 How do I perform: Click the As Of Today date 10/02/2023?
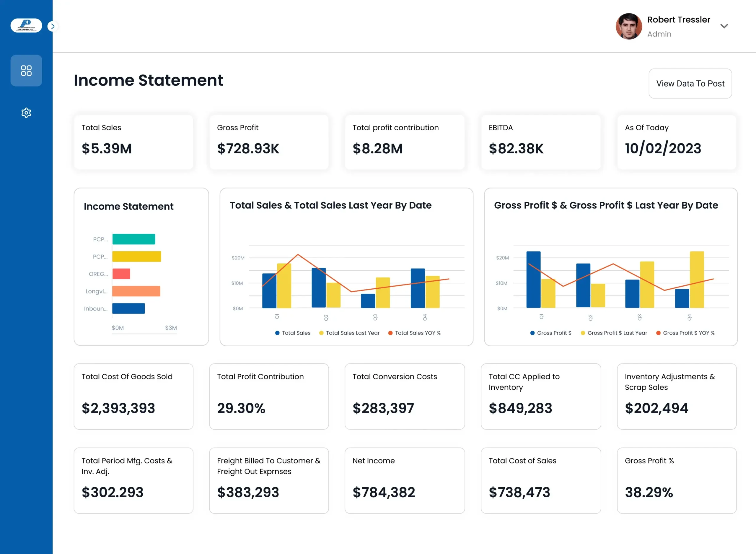tap(663, 149)
